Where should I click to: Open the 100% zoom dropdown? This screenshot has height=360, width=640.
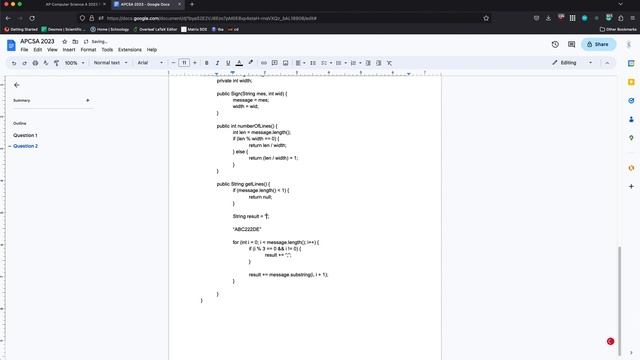(74, 63)
